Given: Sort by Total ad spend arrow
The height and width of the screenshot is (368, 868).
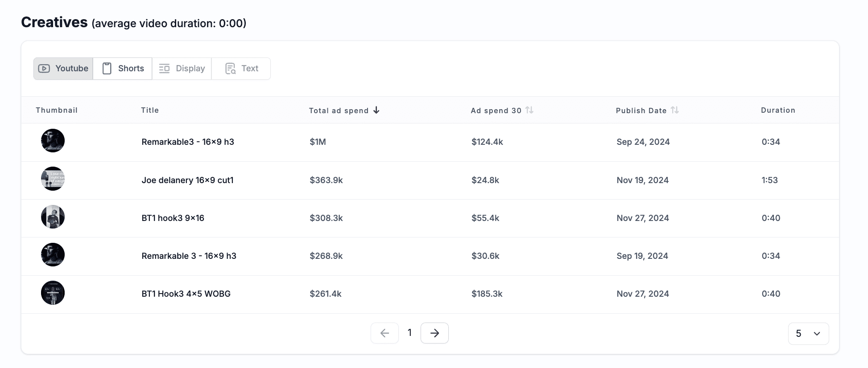Looking at the screenshot, I should 376,110.
